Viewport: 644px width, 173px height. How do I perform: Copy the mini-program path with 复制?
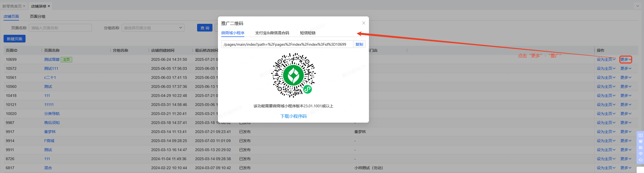coord(359,44)
